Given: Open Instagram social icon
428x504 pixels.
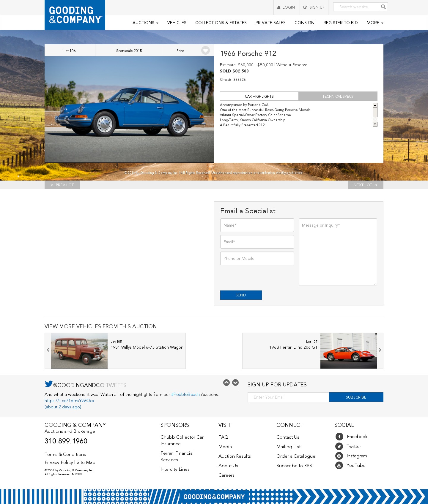Looking at the screenshot, I should tap(339, 456).
